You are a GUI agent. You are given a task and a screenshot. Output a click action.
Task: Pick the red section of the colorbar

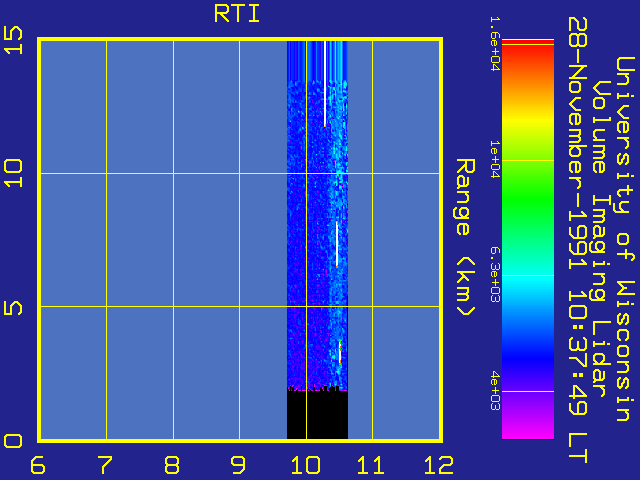(x=528, y=53)
